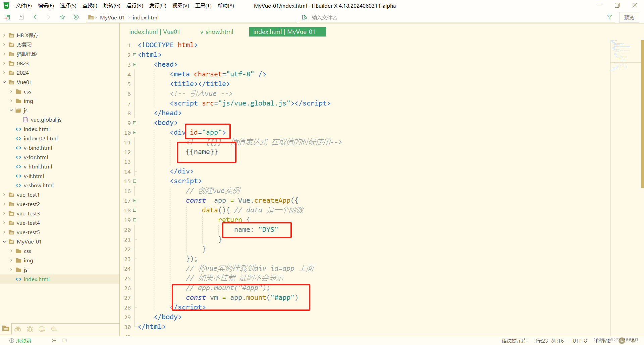Fold the html tag at line 2
This screenshot has width=644, height=345.
(135, 55)
